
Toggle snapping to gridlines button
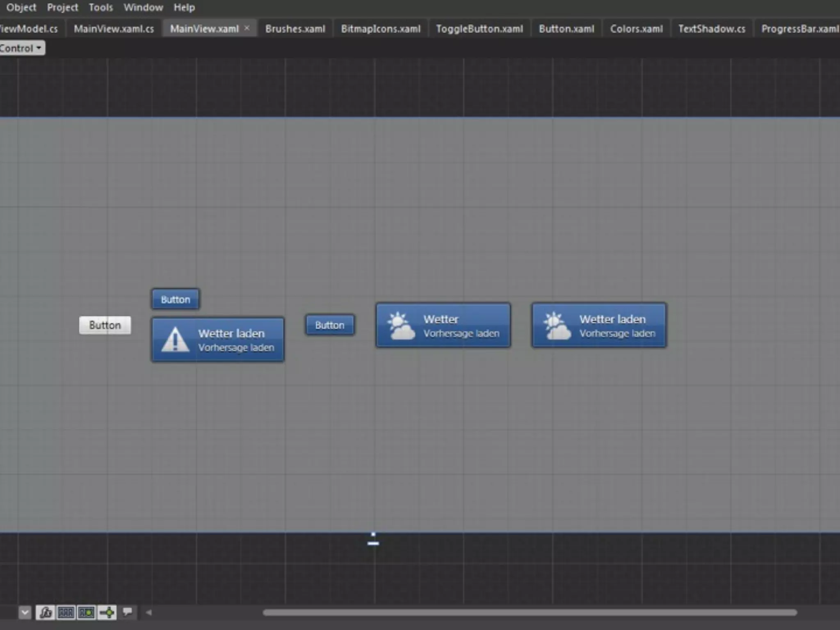[x=86, y=612]
